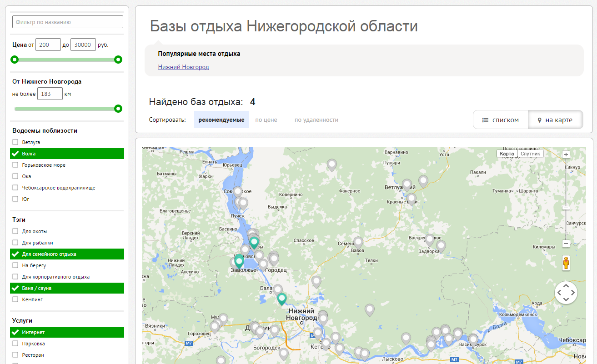
Task: Sort results by рекомендуемые
Action: (221, 120)
